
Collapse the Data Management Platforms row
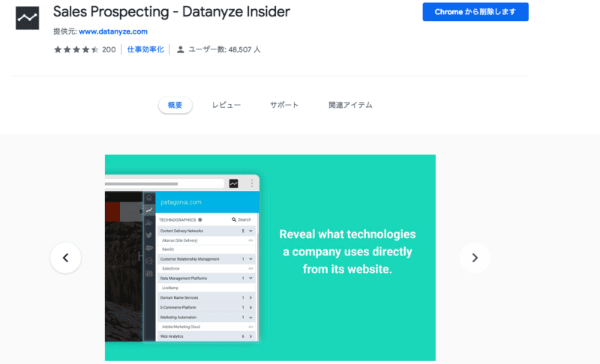pos(205,278)
